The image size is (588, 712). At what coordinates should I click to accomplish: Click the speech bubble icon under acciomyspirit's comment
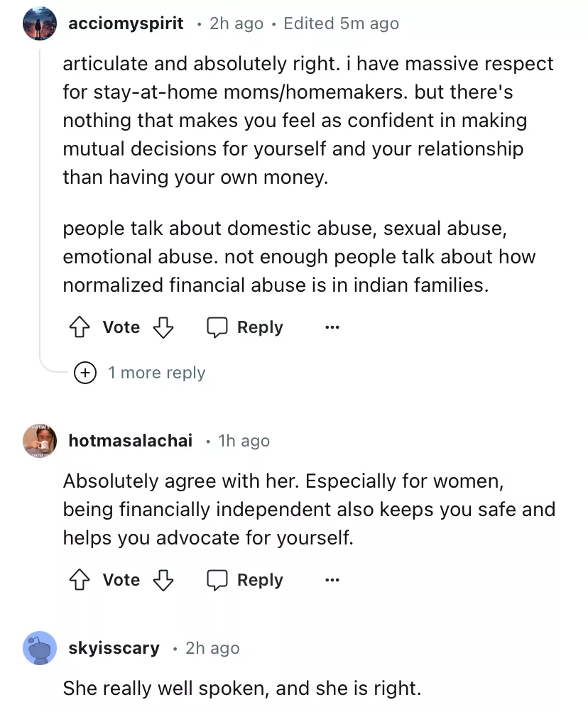217,327
